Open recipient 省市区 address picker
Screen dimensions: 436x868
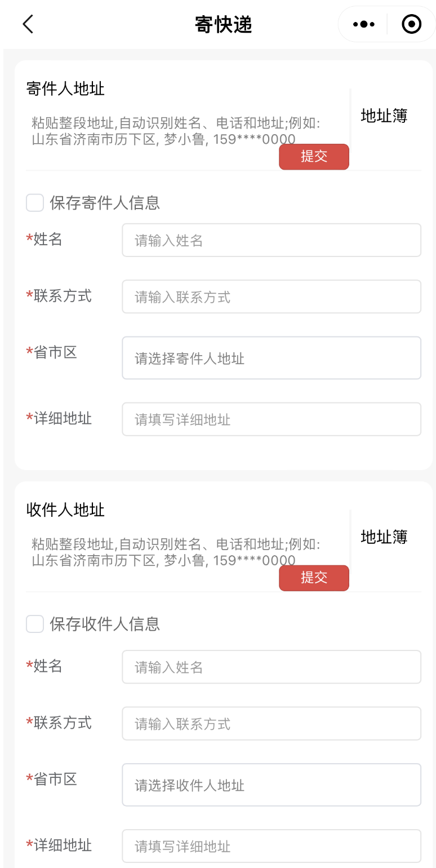point(271,785)
